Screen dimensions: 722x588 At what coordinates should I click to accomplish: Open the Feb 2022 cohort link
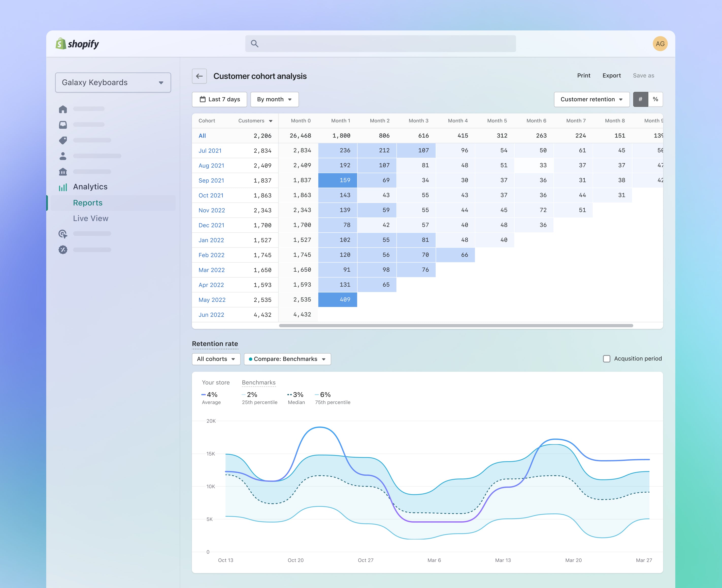[211, 255]
